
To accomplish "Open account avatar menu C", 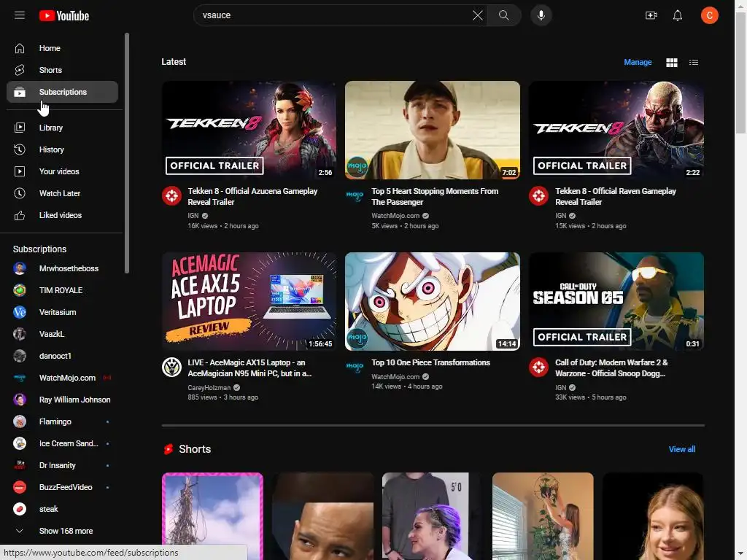I will [x=709, y=15].
